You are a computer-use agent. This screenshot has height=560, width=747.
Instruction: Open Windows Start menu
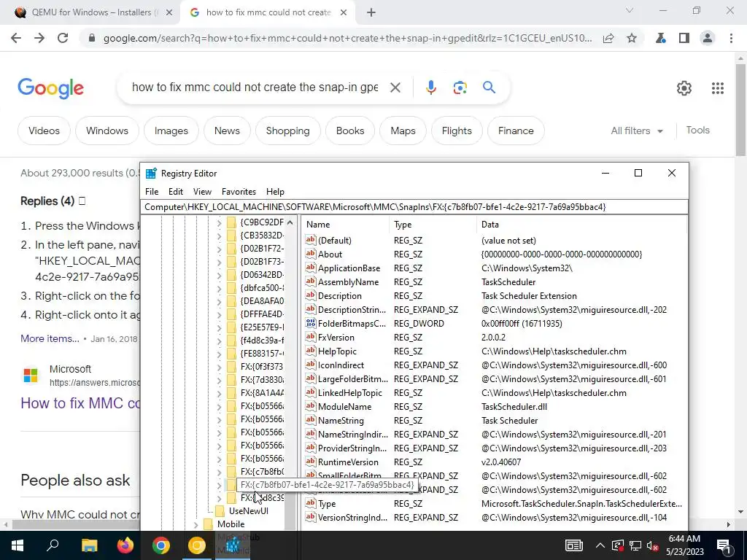(x=18, y=545)
